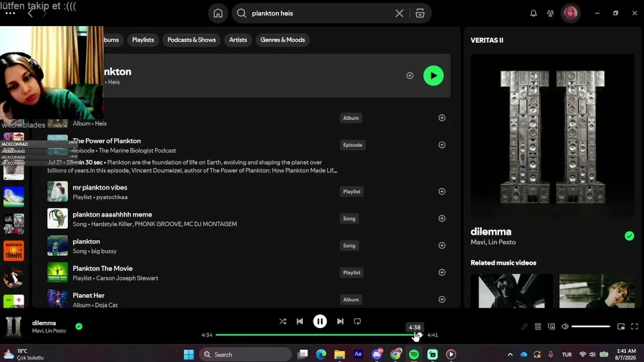Click 'Carson Joseph Stewart' playlist owner text
The width and height of the screenshot is (644, 362).
[127, 278]
